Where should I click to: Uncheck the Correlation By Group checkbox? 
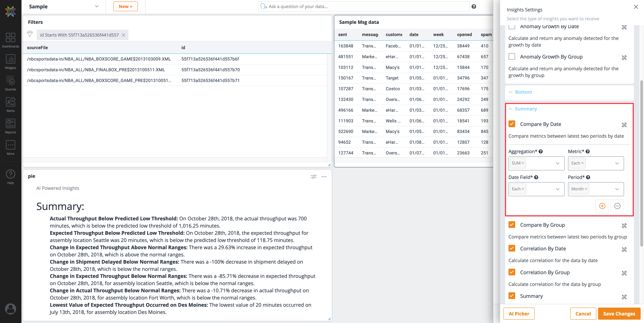click(x=512, y=272)
